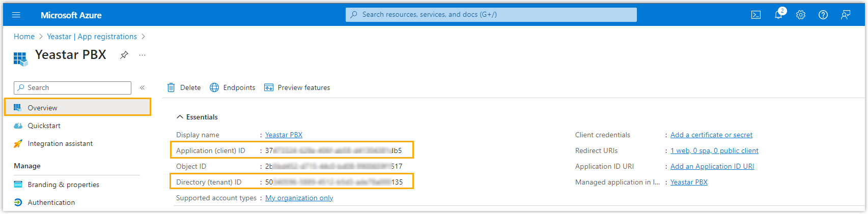Focus the global search resources box

[x=491, y=15]
